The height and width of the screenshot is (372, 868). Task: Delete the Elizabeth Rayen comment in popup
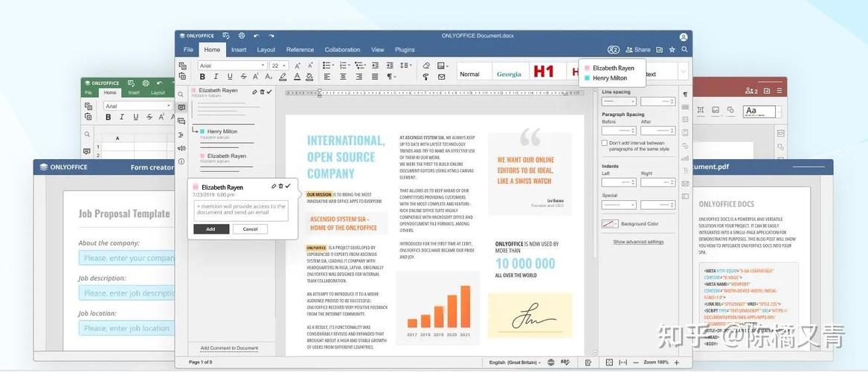280,186
